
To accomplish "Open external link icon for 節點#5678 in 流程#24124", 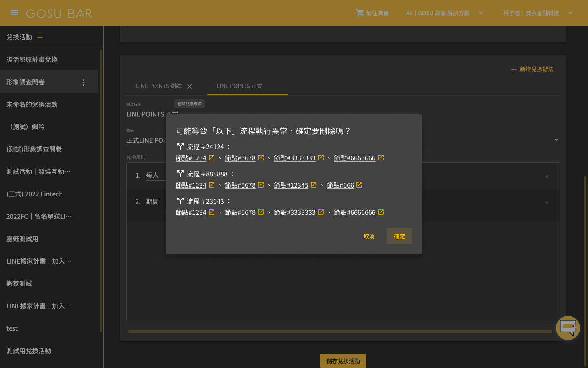I will coord(261,158).
